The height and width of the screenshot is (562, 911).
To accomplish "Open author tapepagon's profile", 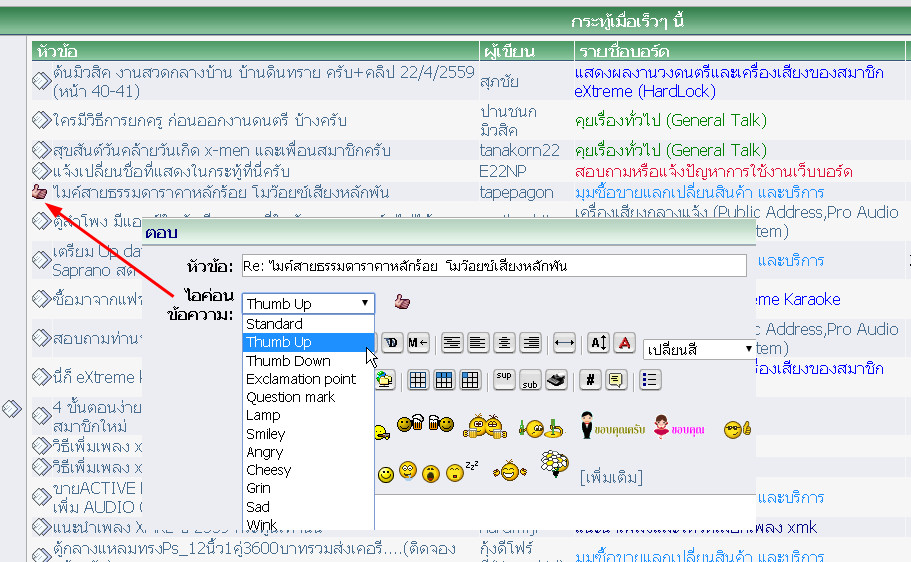I will tap(516, 192).
